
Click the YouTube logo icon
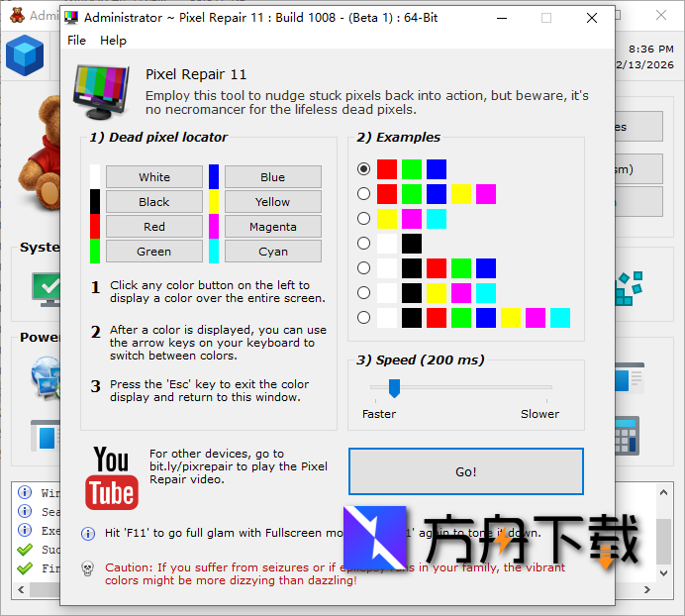112,477
